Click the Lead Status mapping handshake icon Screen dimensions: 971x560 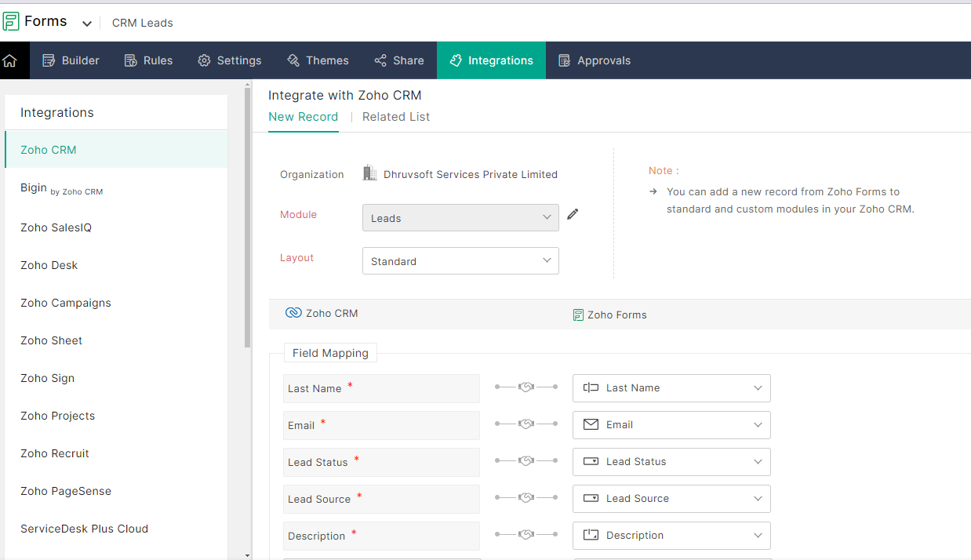[526, 460]
